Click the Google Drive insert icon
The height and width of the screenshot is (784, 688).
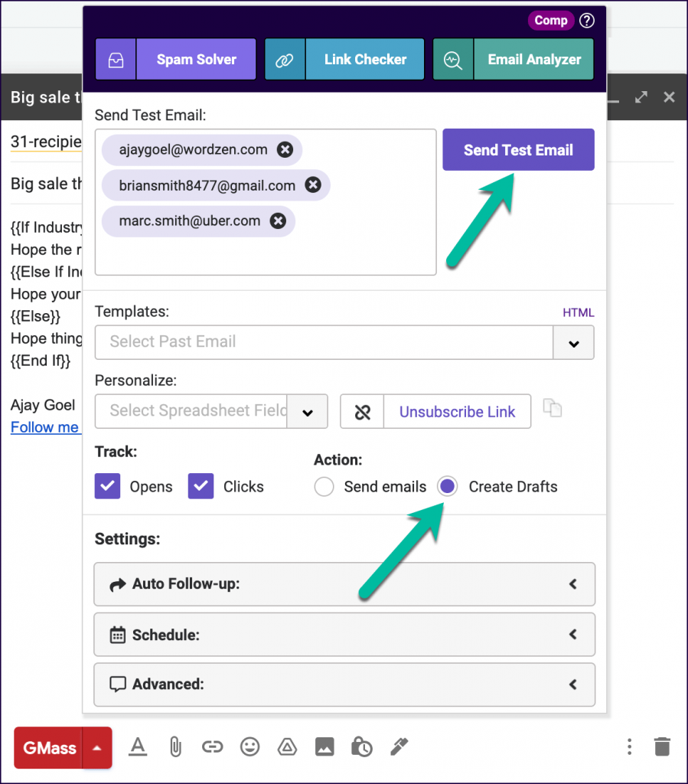pyautogui.click(x=287, y=746)
